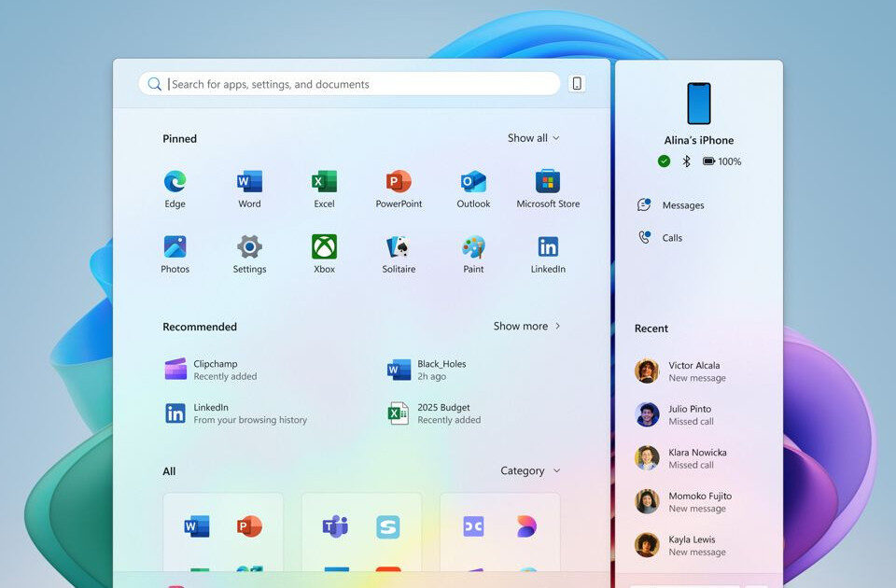The width and height of the screenshot is (896, 588).
Task: Launch Microsoft Teams from the category group
Action: pos(335,526)
